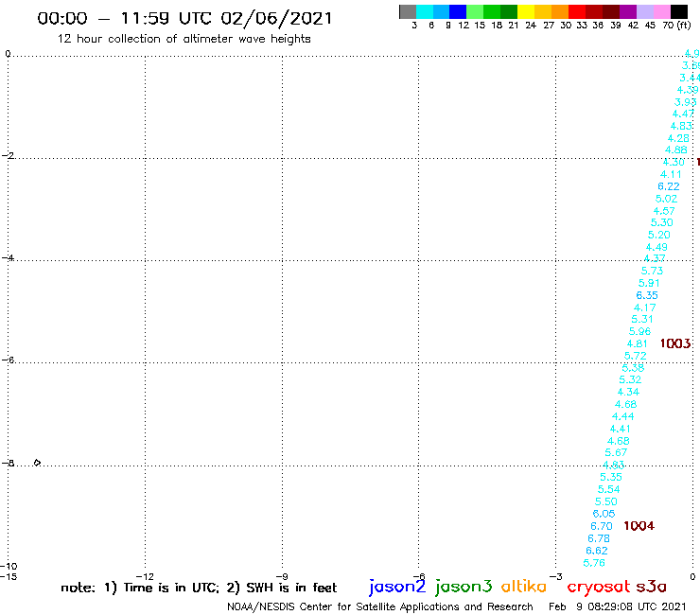Click the 4.28 wave height value
The image size is (700, 615).
[678, 138]
